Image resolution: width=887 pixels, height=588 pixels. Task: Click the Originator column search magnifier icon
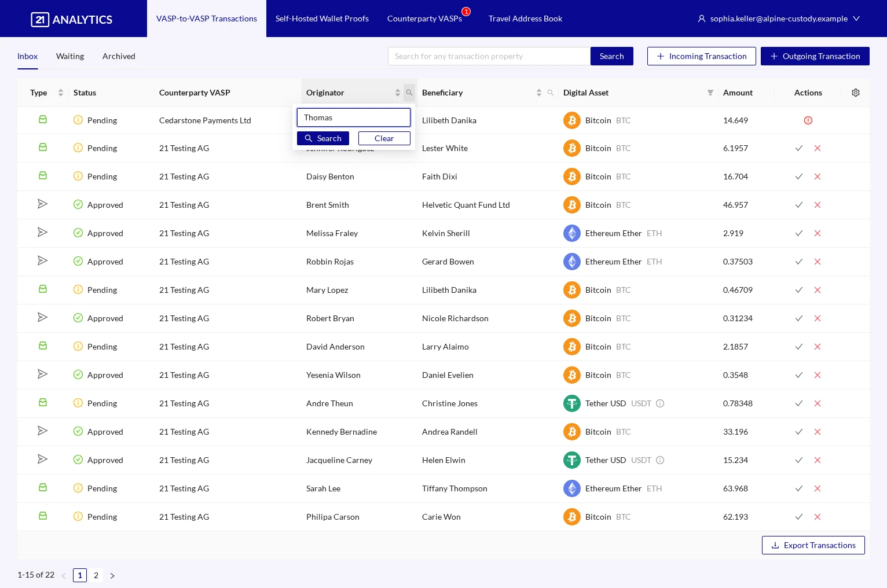[x=409, y=93]
